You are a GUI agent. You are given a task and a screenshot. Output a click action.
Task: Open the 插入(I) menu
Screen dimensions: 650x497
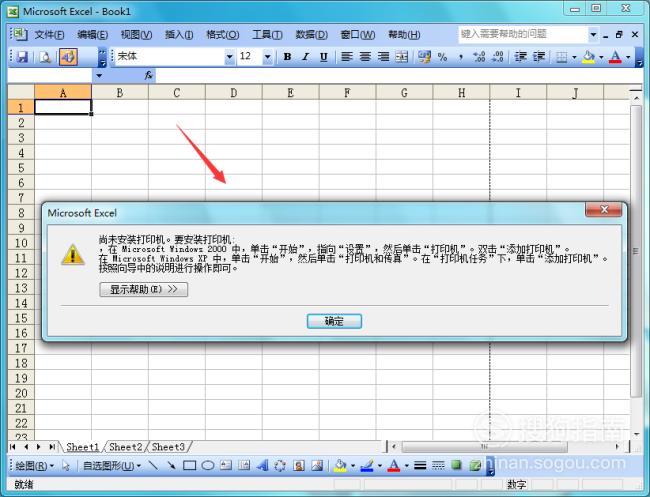click(179, 35)
